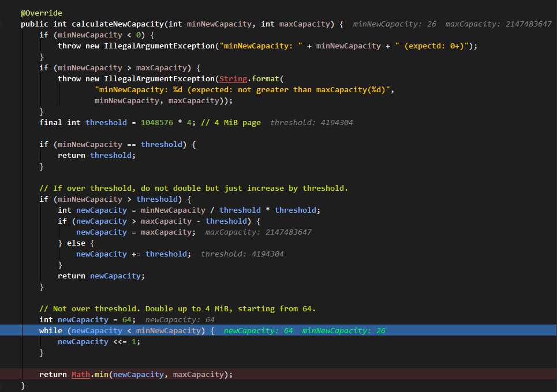This screenshot has width=557, height=392.
Task: Click the '// 4 MiB page' comment
Action: click(x=231, y=123)
